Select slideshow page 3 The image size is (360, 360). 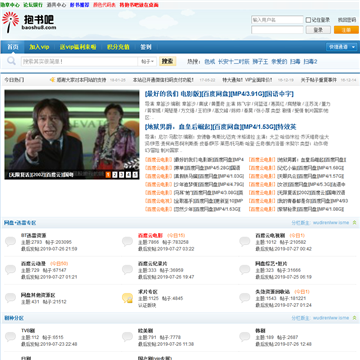point(122,175)
